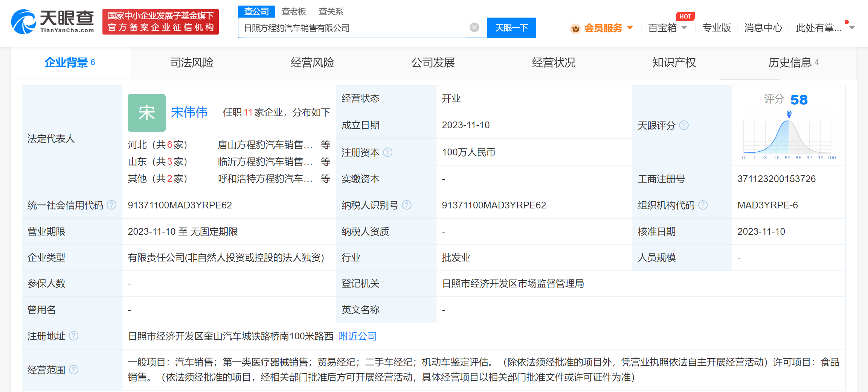
Task: Expand the user account dropdown arrow
Action: [852, 28]
